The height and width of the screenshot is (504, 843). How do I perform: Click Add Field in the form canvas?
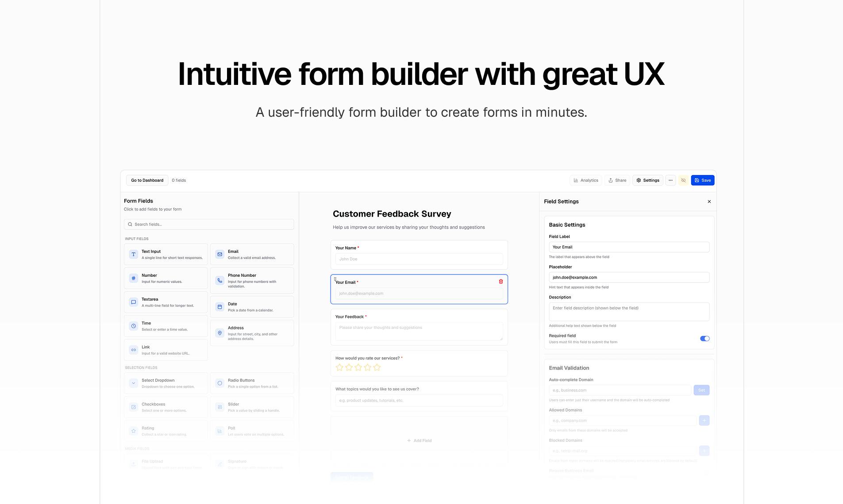coord(419,440)
